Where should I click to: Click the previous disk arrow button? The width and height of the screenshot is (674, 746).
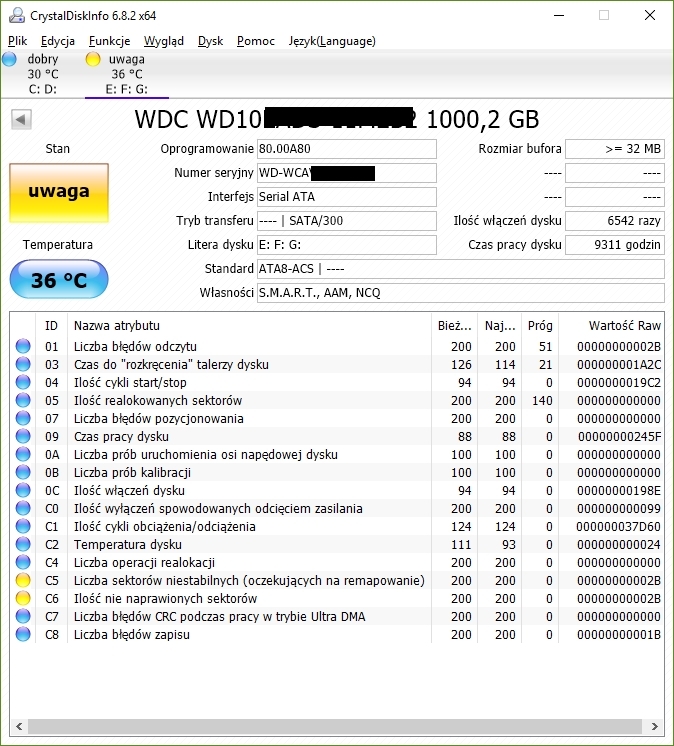click(21, 119)
